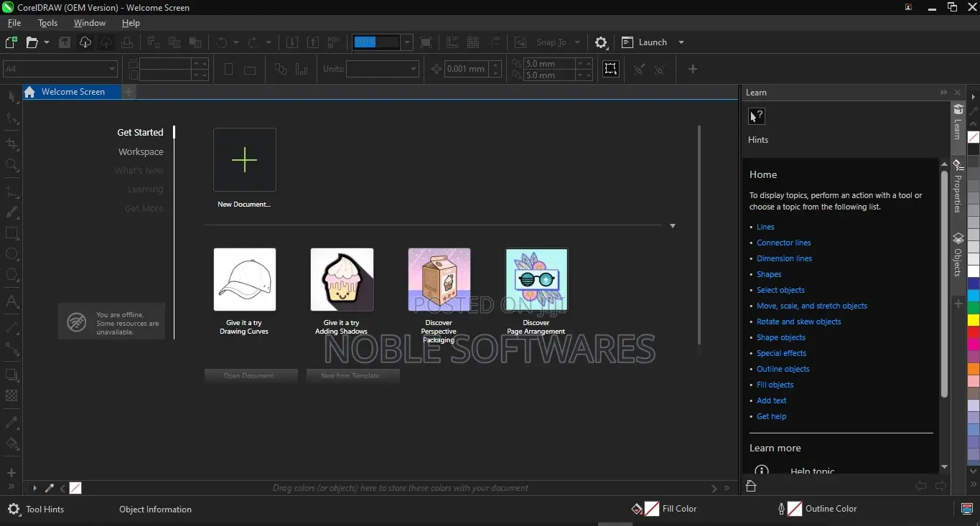Screen dimensions: 980x526
Task: Toggle the landscape page orientation button
Action: (x=250, y=70)
